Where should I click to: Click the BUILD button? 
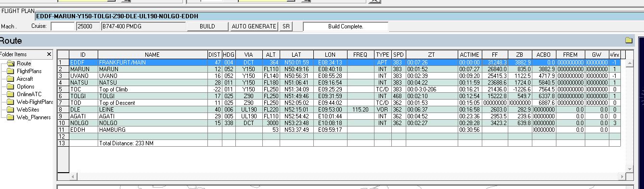207,26
